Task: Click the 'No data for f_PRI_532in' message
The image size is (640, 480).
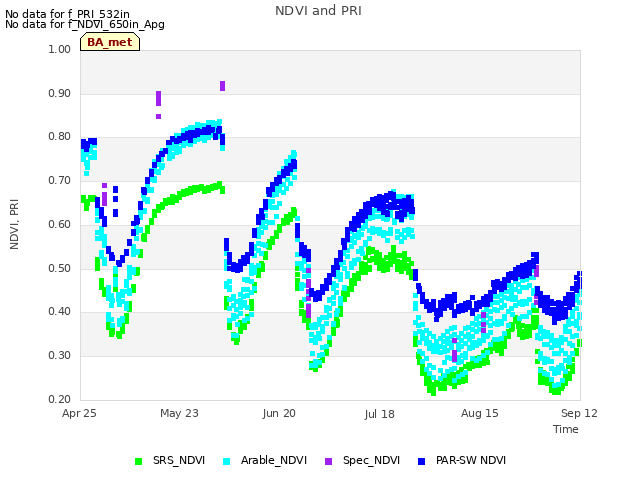Action: click(67, 14)
